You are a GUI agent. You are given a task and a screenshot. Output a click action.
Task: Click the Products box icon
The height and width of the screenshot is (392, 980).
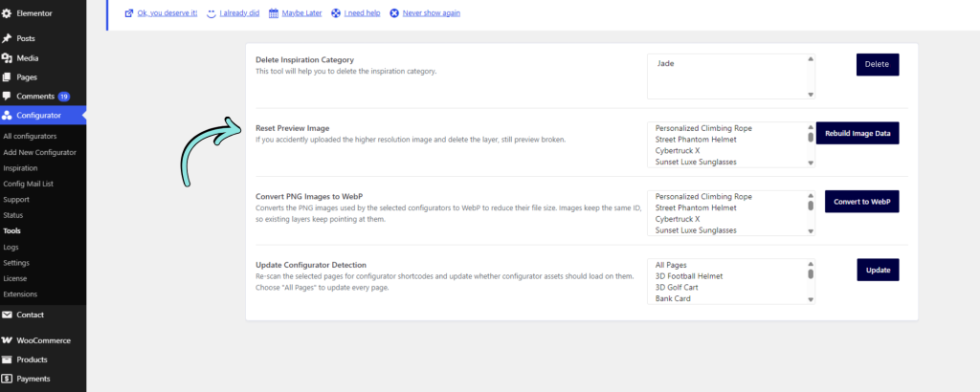(x=7, y=360)
